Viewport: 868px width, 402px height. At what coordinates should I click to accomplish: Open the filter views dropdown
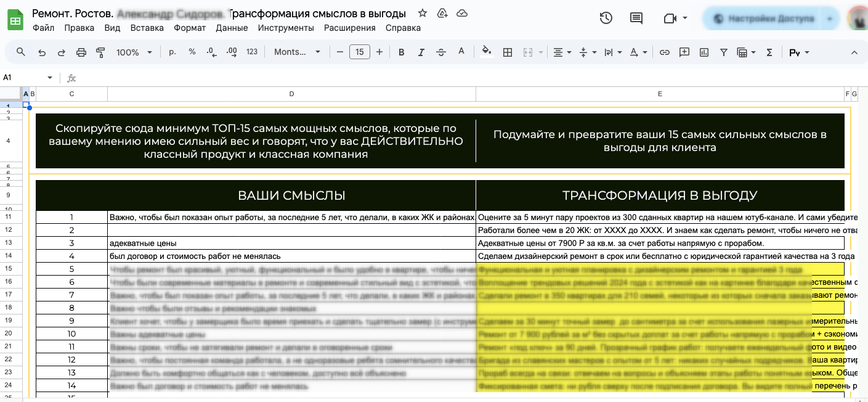(746, 52)
